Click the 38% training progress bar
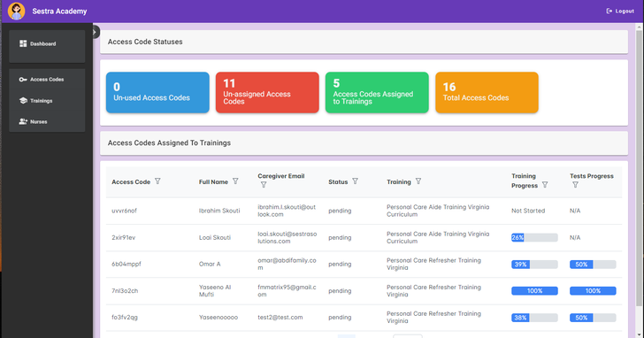 pyautogui.click(x=534, y=318)
